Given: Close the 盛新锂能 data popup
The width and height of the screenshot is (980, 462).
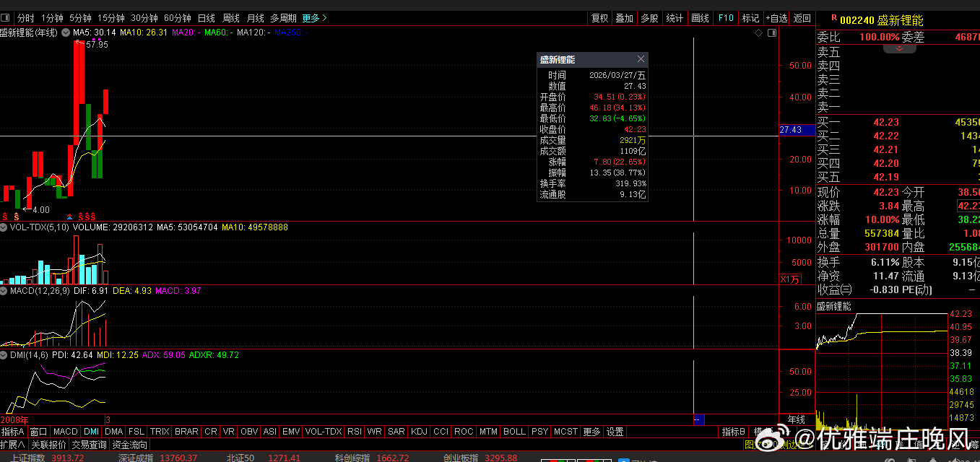Looking at the screenshot, I should tap(641, 59).
